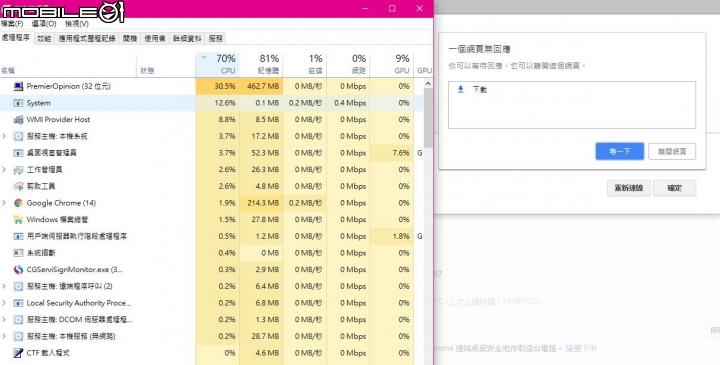Click the process list vertical scrollbar thumb
Image resolution: width=720 pixels, height=365 pixels.
coord(428,118)
